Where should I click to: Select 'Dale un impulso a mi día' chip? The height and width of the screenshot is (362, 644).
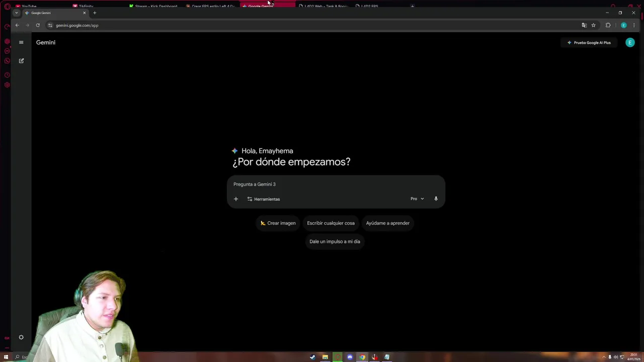[x=335, y=241]
